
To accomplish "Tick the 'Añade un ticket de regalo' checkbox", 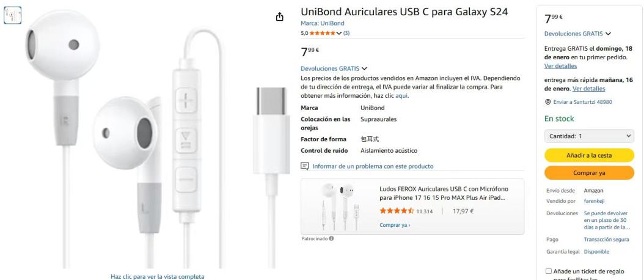I will pos(548,271).
